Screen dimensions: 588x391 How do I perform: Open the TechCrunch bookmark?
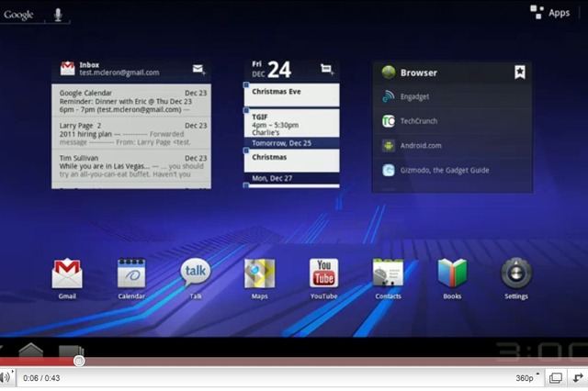(452, 121)
